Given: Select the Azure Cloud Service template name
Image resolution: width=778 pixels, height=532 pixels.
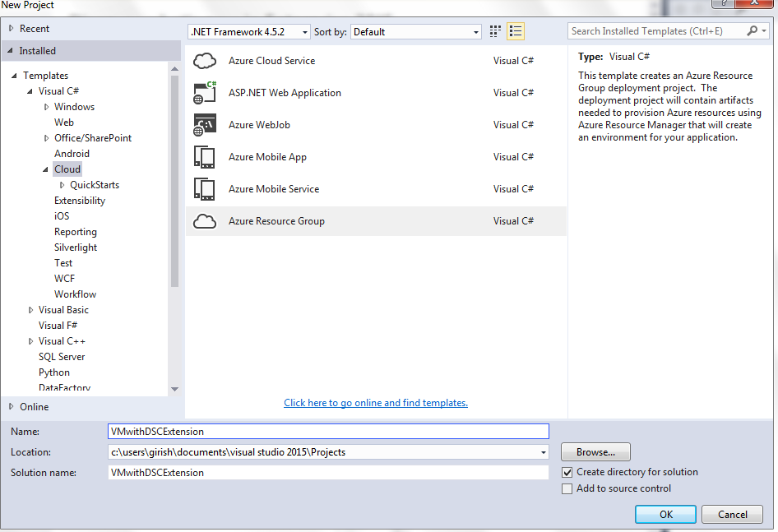Looking at the screenshot, I should coord(271,61).
